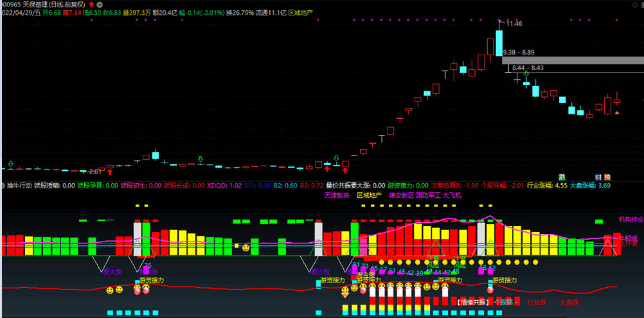644x318 pixels.
Task: Select the 天保基建 (日线,前复权) title
Action: click(54, 4)
